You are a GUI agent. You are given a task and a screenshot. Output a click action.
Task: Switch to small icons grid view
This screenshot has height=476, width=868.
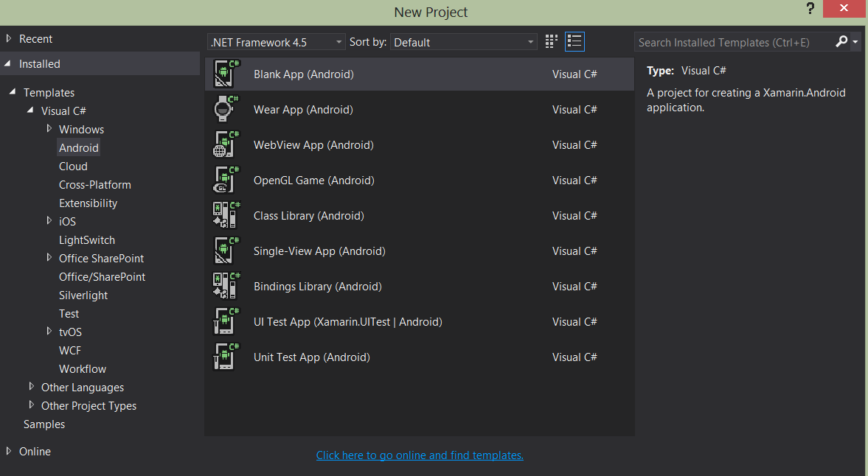coord(551,42)
